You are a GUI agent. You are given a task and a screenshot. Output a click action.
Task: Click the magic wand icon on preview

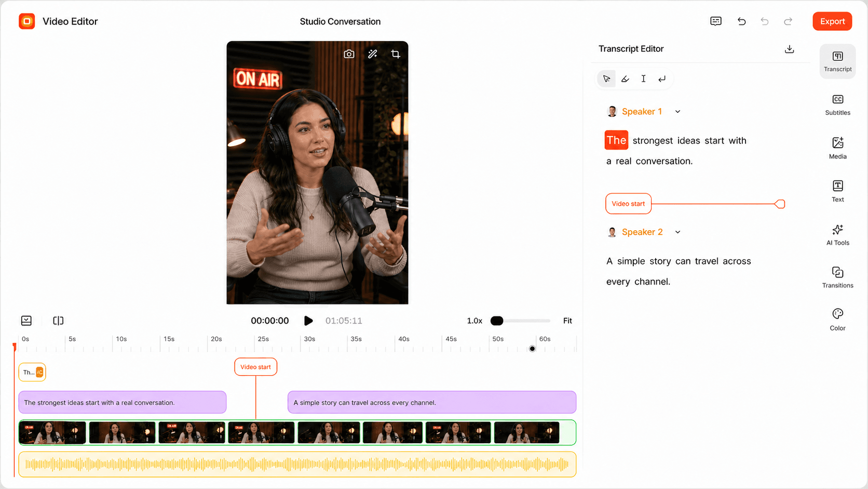tap(372, 54)
